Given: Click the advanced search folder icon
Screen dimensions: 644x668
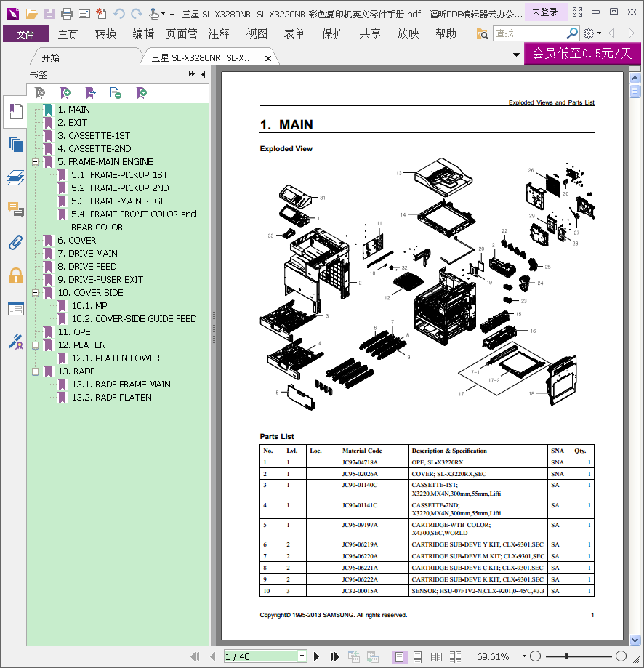Looking at the screenshot, I should click(x=482, y=33).
